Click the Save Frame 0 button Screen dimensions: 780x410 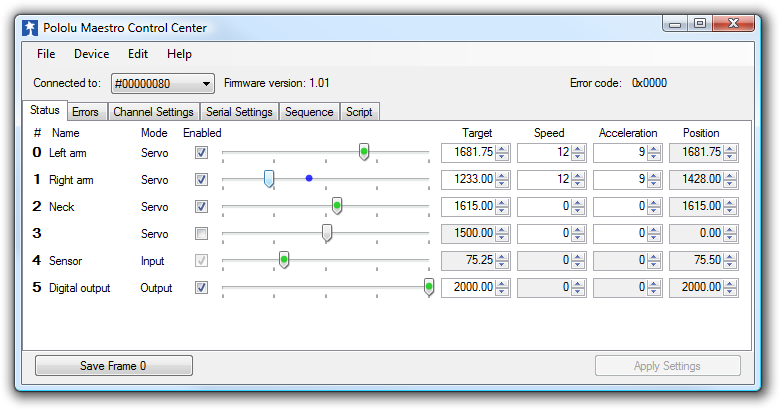[113, 366]
